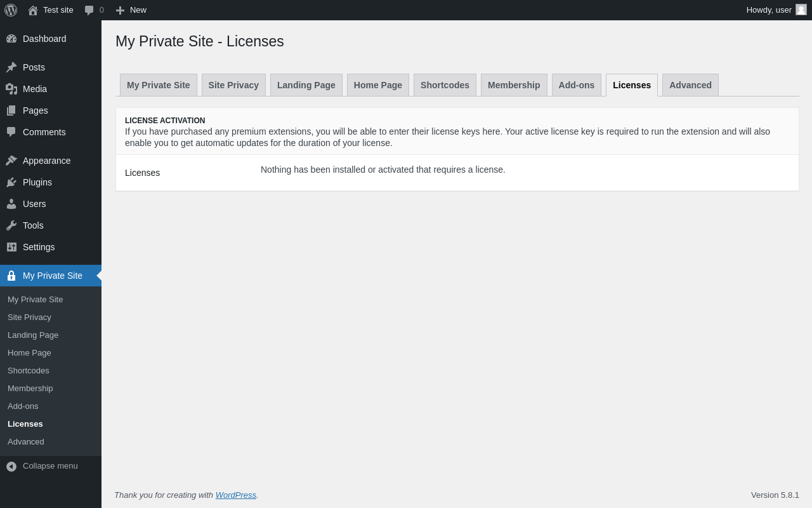The height and width of the screenshot is (508, 812).
Task: Click the comments bubble icon in admin bar
Action: [x=89, y=10]
